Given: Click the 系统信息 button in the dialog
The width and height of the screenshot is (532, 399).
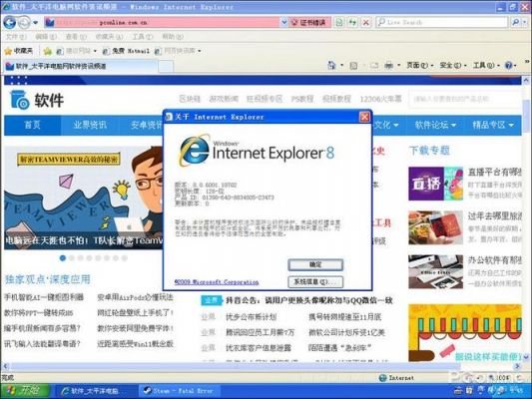Looking at the screenshot, I should [315, 281].
